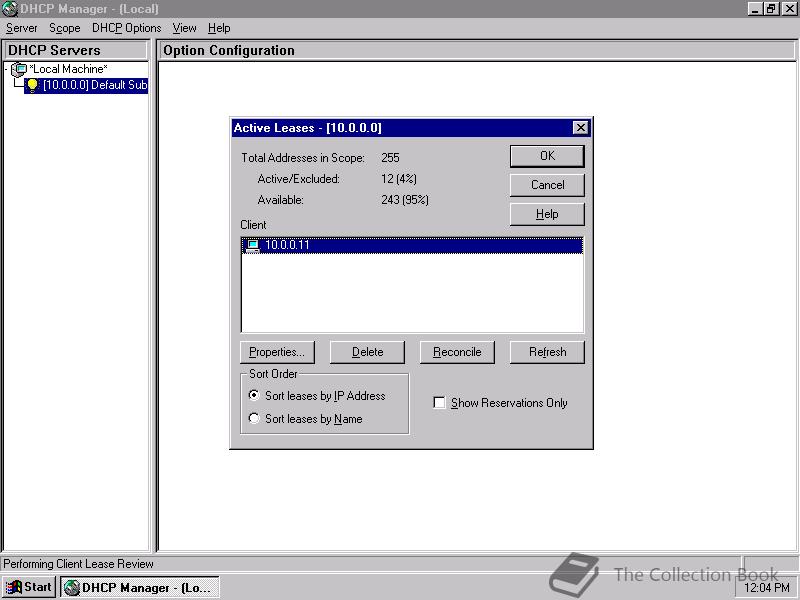Click the Active/Excluded value 12 (4%)
The height and width of the screenshot is (600, 800).
399,179
